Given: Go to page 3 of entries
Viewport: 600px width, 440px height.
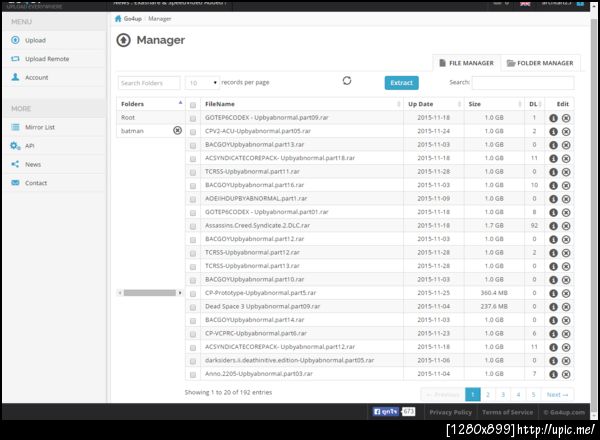Looking at the screenshot, I should (x=503, y=394).
